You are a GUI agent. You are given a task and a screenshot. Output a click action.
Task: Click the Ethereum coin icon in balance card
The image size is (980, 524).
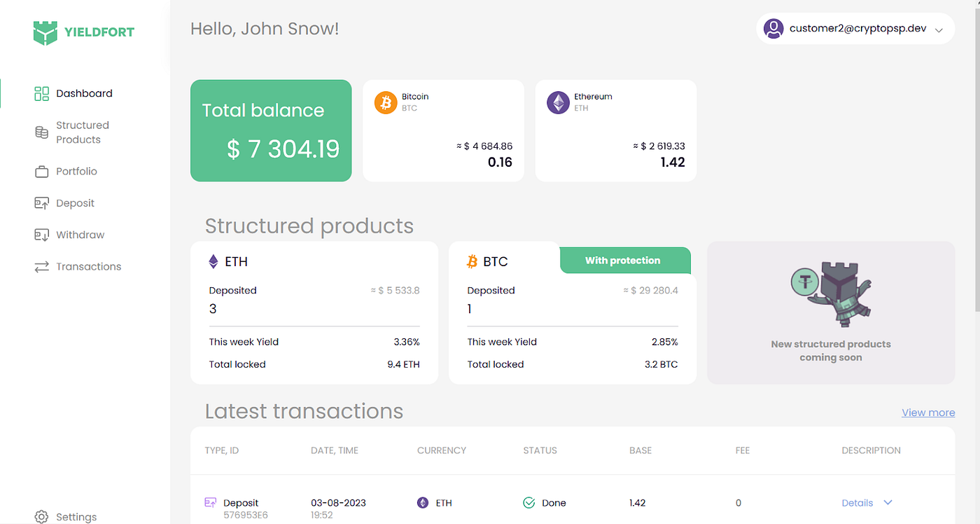pyautogui.click(x=558, y=102)
